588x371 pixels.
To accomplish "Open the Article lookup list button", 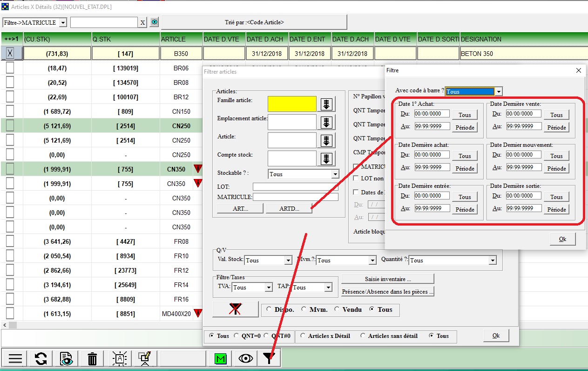I will coord(326,140).
